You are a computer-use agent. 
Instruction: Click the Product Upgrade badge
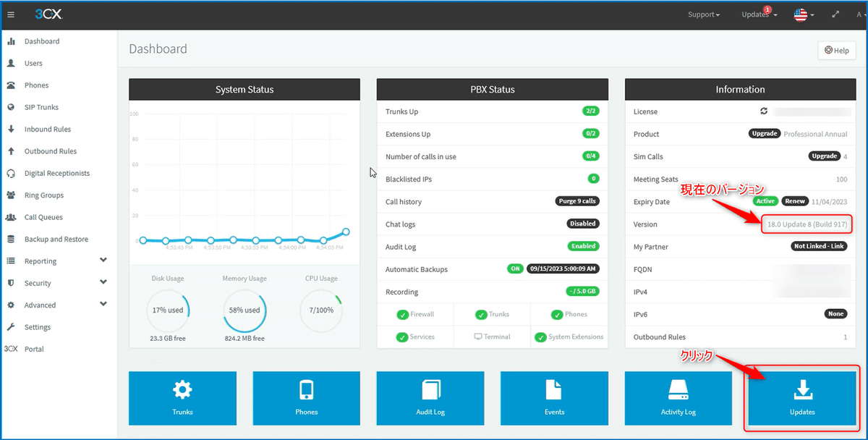765,134
